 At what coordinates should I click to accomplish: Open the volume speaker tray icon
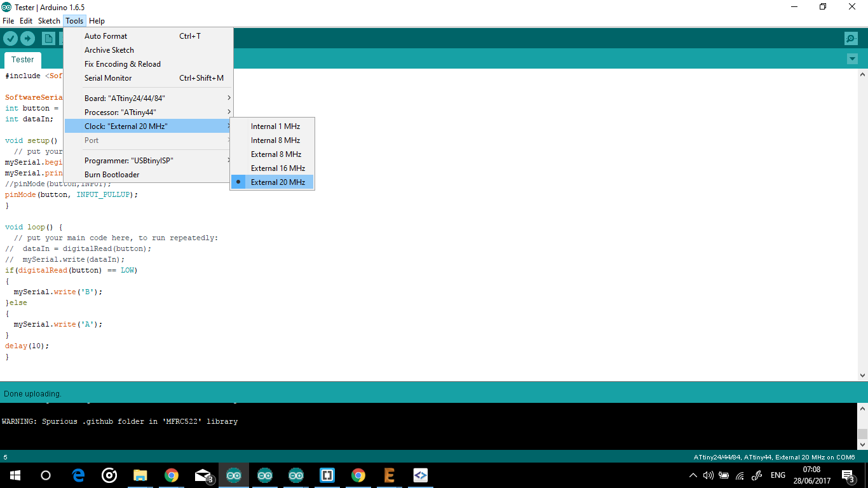tap(709, 475)
